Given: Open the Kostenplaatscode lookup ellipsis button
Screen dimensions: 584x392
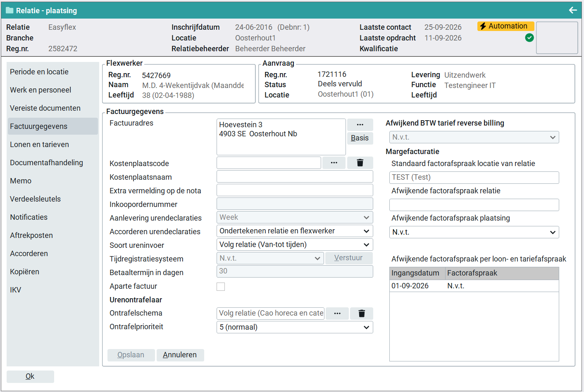Looking at the screenshot, I should [x=334, y=163].
